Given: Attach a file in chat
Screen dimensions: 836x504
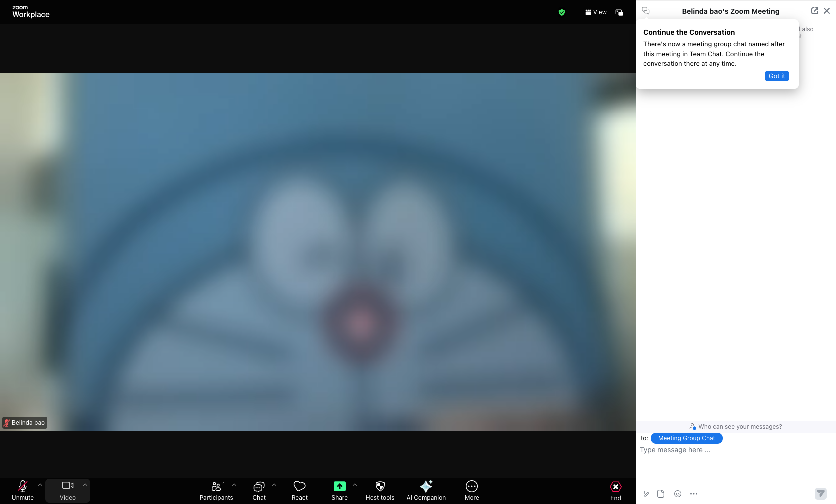Looking at the screenshot, I should [x=661, y=494].
